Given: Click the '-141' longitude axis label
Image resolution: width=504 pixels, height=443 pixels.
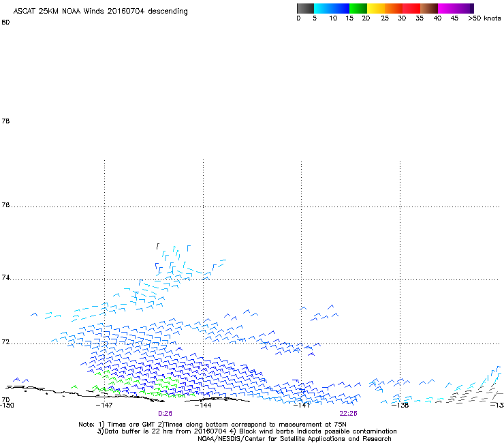Looking at the screenshot, I should pyautogui.click(x=301, y=405).
